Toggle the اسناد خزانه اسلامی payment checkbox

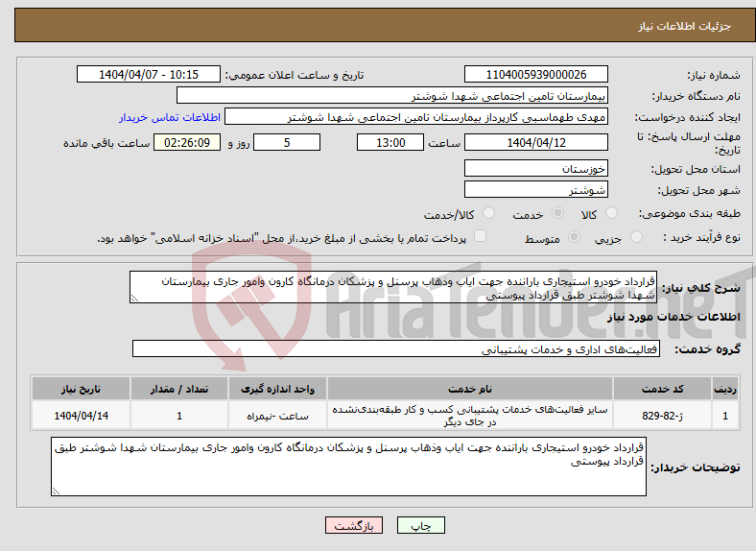coord(480,236)
